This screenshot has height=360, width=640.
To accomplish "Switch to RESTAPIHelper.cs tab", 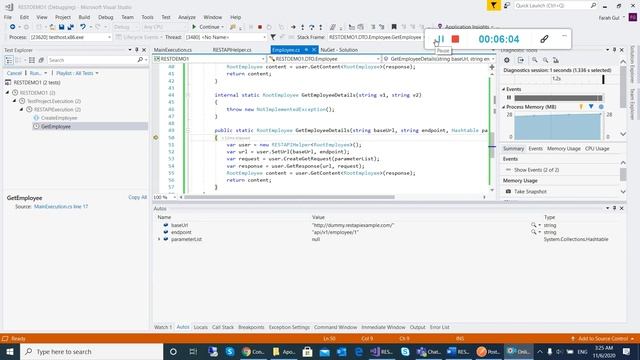I will coord(232,50).
